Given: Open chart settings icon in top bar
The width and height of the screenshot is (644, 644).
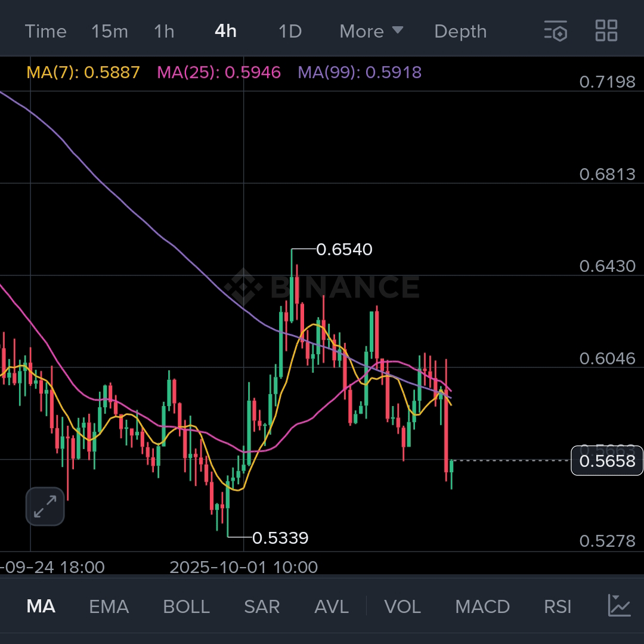Looking at the screenshot, I should (556, 31).
